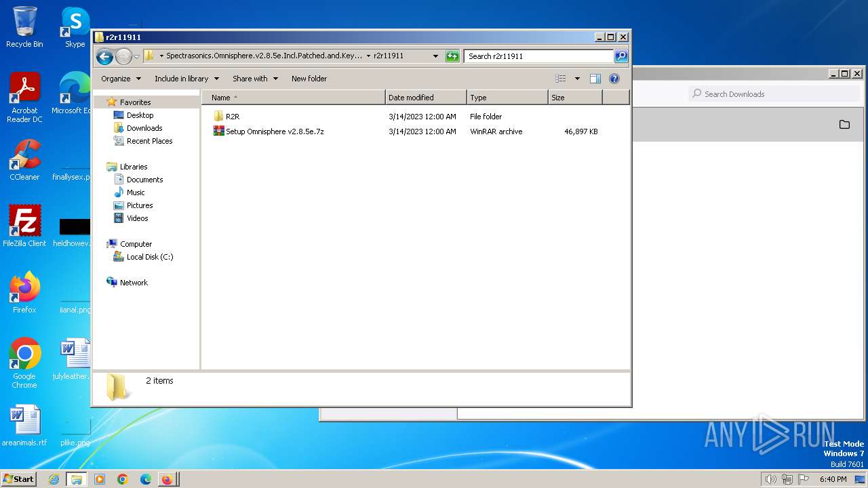Click folder icon in background Downloads window
The height and width of the screenshot is (488, 868).
click(844, 124)
